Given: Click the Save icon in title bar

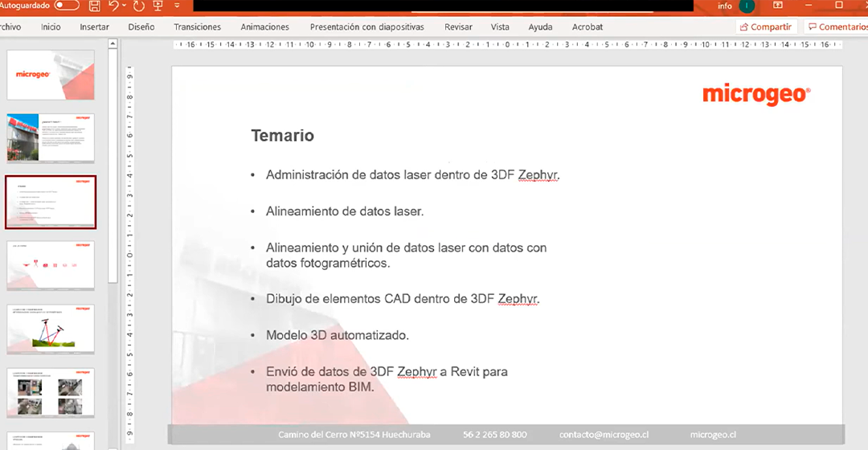Looking at the screenshot, I should [95, 6].
